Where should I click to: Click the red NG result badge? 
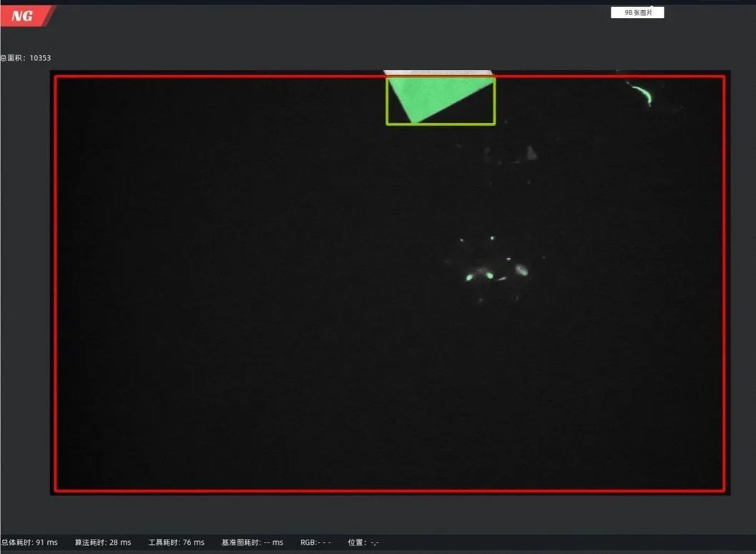pos(24,16)
